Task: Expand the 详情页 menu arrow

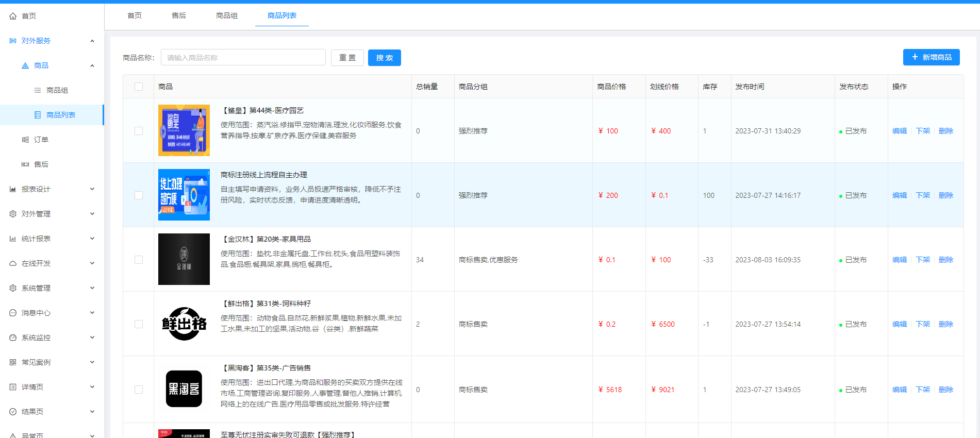Action: pos(92,387)
